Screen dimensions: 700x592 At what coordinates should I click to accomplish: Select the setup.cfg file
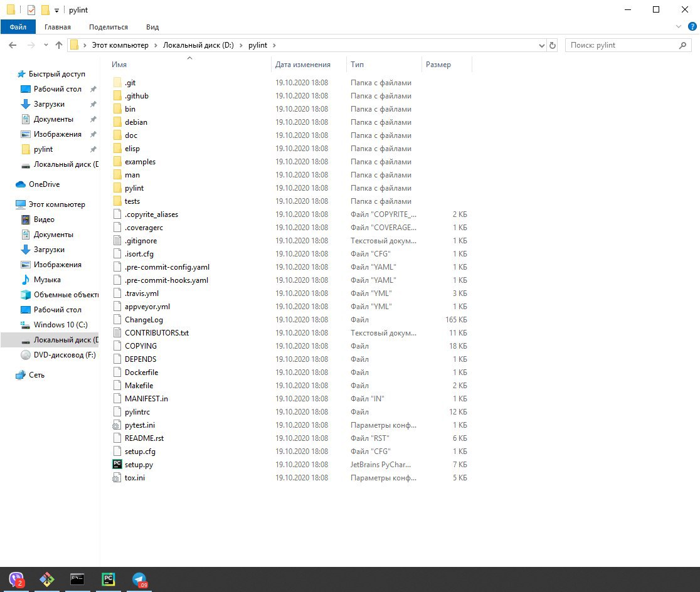tap(140, 452)
